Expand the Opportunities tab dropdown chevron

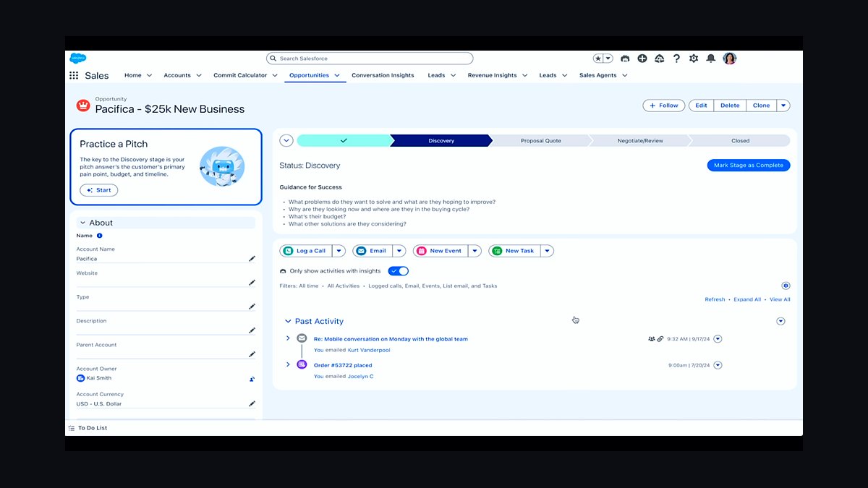tap(337, 75)
